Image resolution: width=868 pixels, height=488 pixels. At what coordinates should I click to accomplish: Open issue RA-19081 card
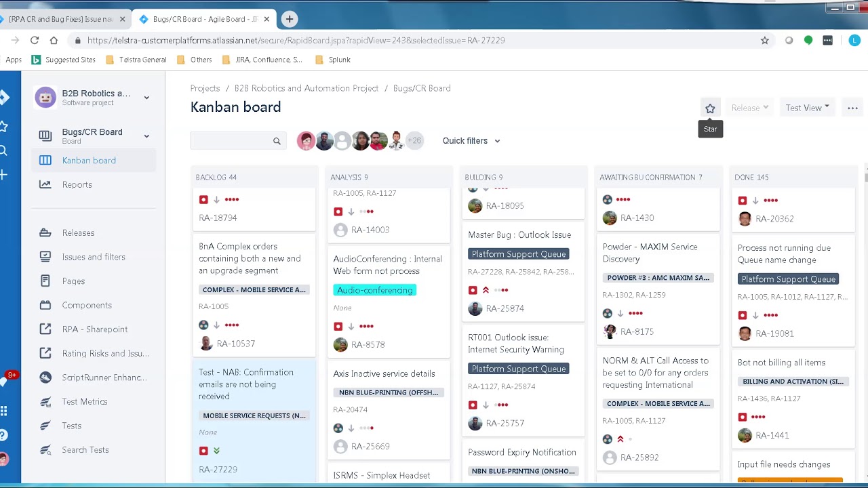point(774,333)
